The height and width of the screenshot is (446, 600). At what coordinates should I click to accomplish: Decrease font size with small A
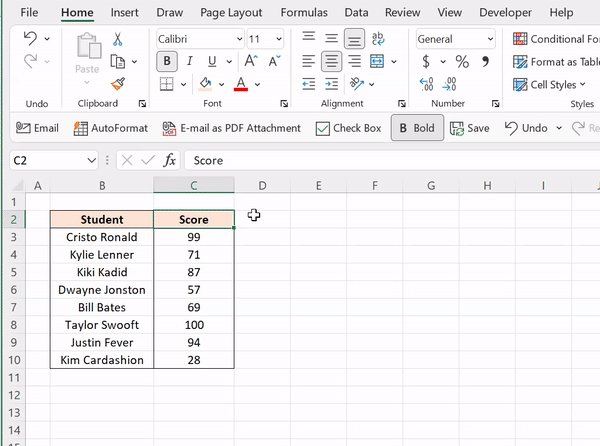[274, 61]
